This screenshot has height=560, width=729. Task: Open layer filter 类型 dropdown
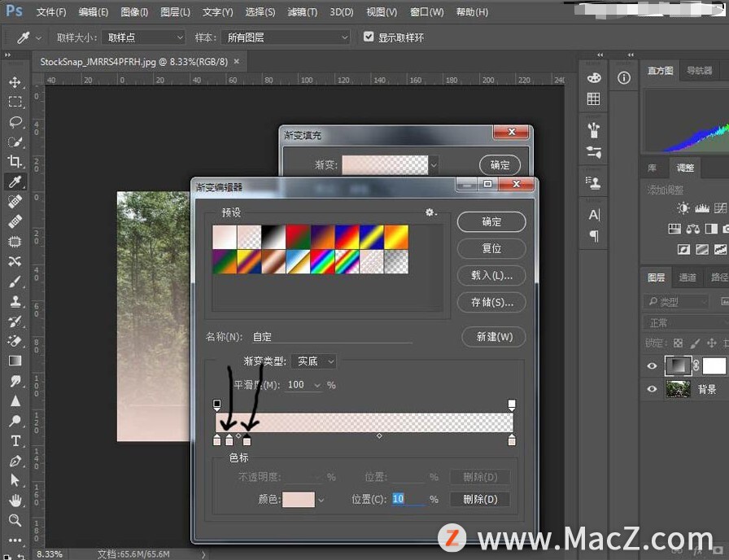coord(676,302)
